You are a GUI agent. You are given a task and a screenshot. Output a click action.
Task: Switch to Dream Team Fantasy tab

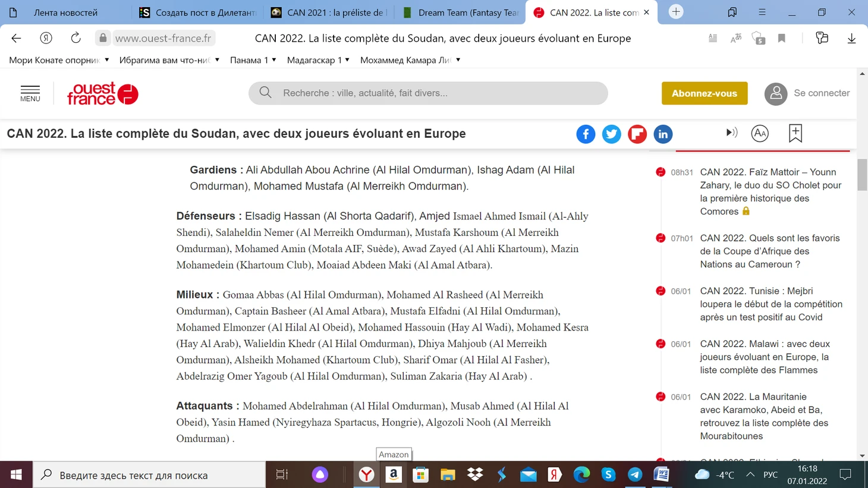(x=460, y=12)
